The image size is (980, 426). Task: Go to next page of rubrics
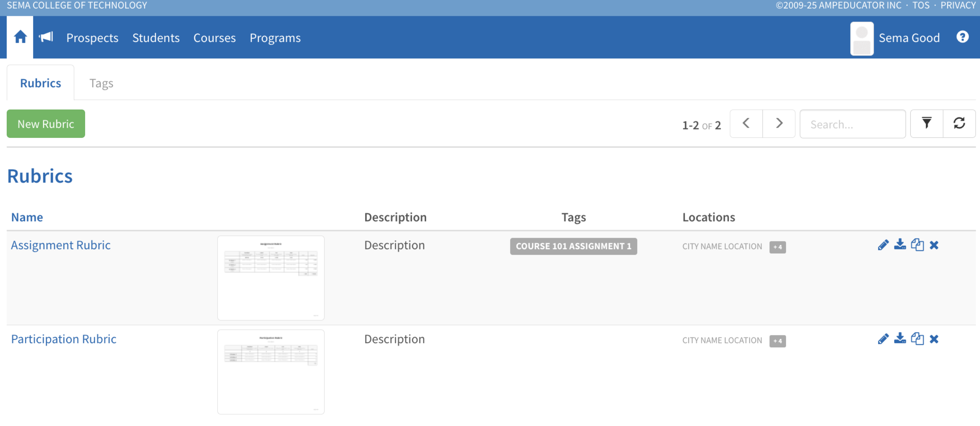779,123
